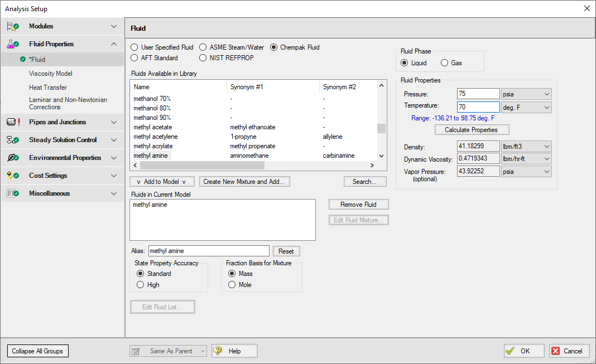Collapse the Fluid Properties group chevron
This screenshot has width=596, height=364.
pos(114,44)
